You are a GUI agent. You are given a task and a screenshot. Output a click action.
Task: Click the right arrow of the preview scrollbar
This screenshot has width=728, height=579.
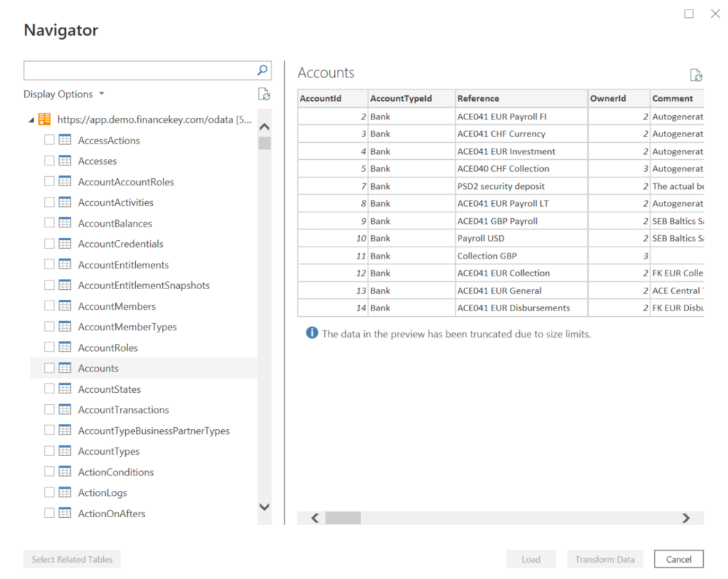click(x=685, y=518)
